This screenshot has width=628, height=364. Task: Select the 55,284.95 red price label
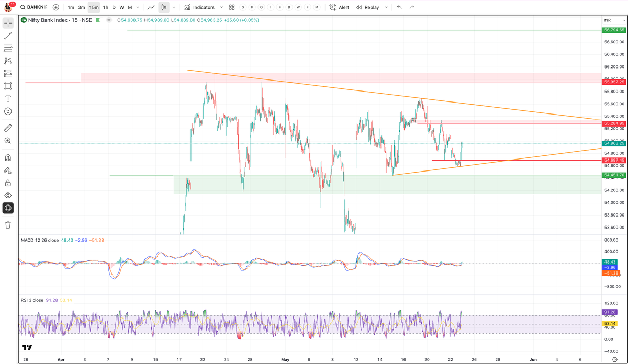614,123
